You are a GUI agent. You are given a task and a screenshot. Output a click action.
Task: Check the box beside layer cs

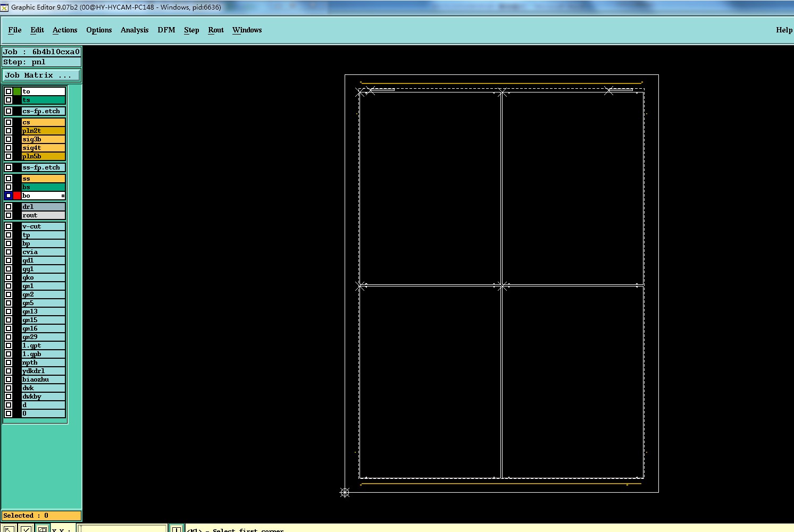coord(9,122)
